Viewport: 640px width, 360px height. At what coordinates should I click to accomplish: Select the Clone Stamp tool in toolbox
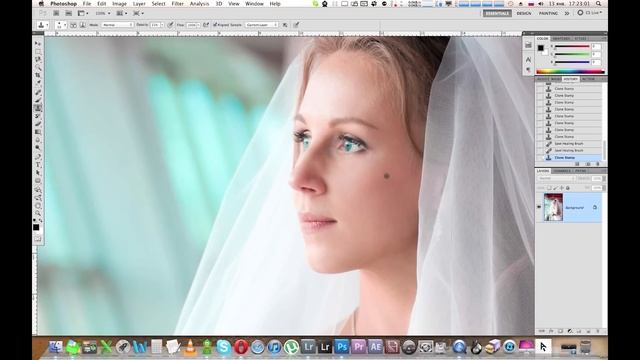(x=38, y=108)
